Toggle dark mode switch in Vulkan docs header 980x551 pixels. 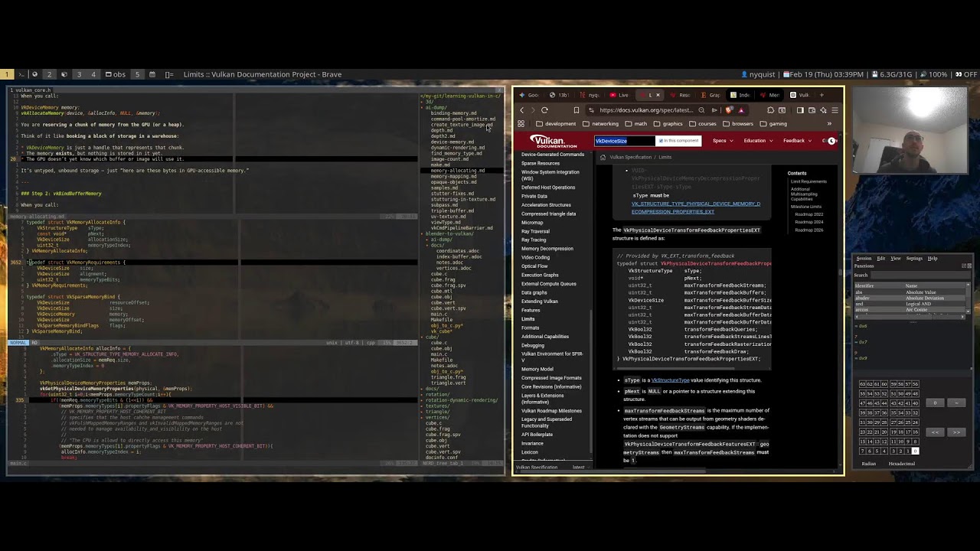click(x=831, y=141)
